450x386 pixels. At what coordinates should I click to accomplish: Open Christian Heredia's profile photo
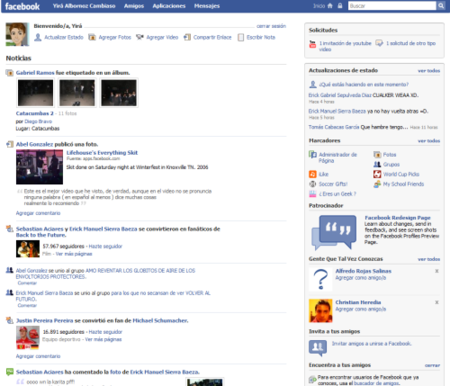tap(320, 311)
